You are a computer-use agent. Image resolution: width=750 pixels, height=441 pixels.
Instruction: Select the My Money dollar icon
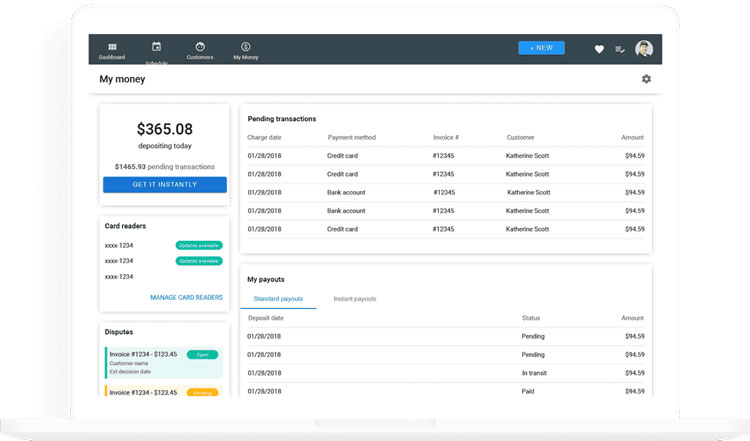245,46
